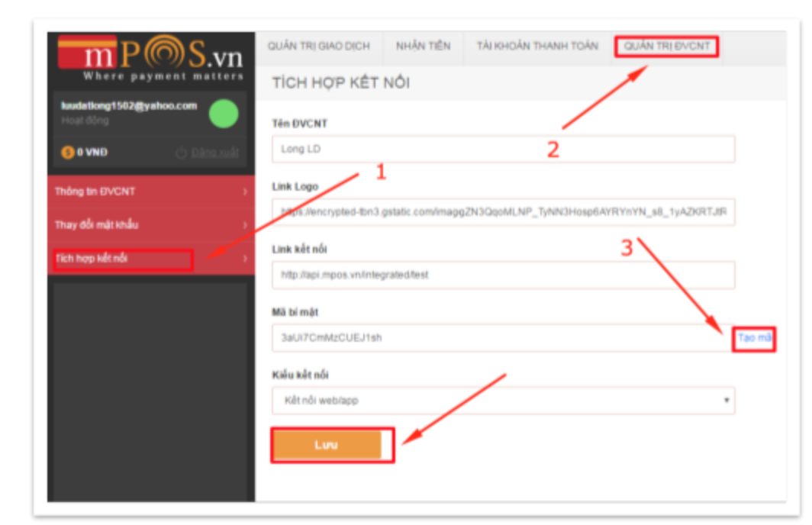
Task: Switch to the QUẢN TRỊ GIAO DỊCH tab
Action: 319,46
